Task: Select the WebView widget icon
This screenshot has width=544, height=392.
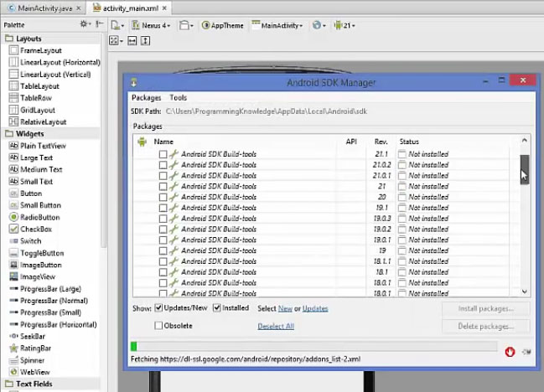Action: [x=13, y=372]
